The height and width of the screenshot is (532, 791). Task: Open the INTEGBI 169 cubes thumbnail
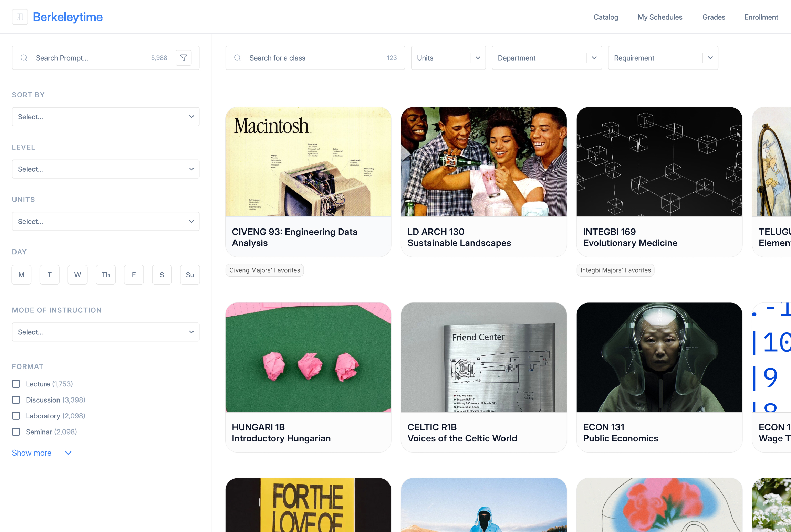point(659,162)
